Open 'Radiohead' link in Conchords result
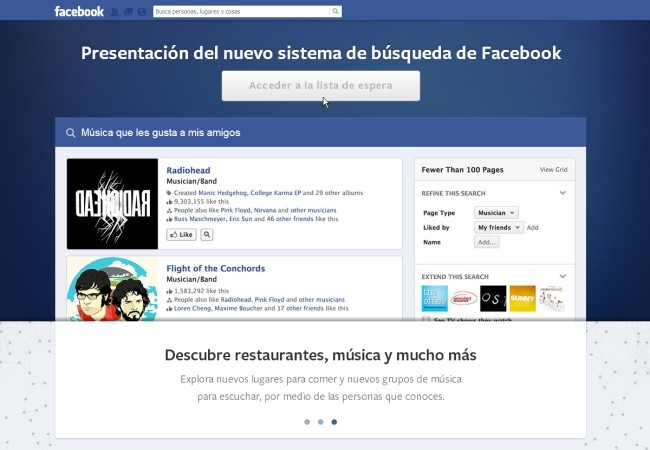Screen dimensions: 650x450 tap(236, 300)
